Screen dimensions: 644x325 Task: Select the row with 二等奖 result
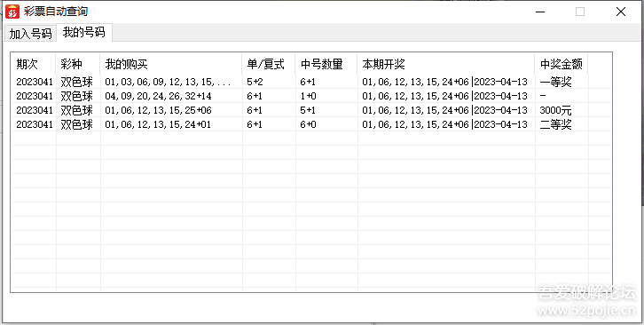pyautogui.click(x=311, y=124)
